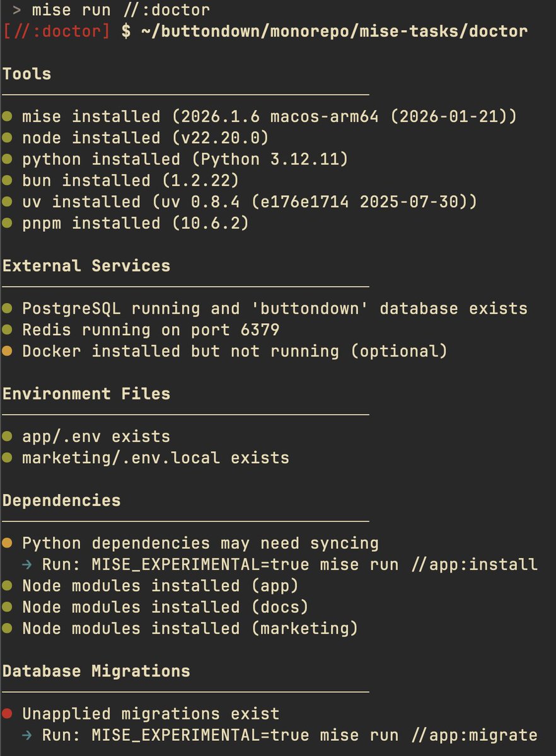Click the dot beside Node modules (marketing)
Viewport: 556px width, 756px height.
click(7, 629)
